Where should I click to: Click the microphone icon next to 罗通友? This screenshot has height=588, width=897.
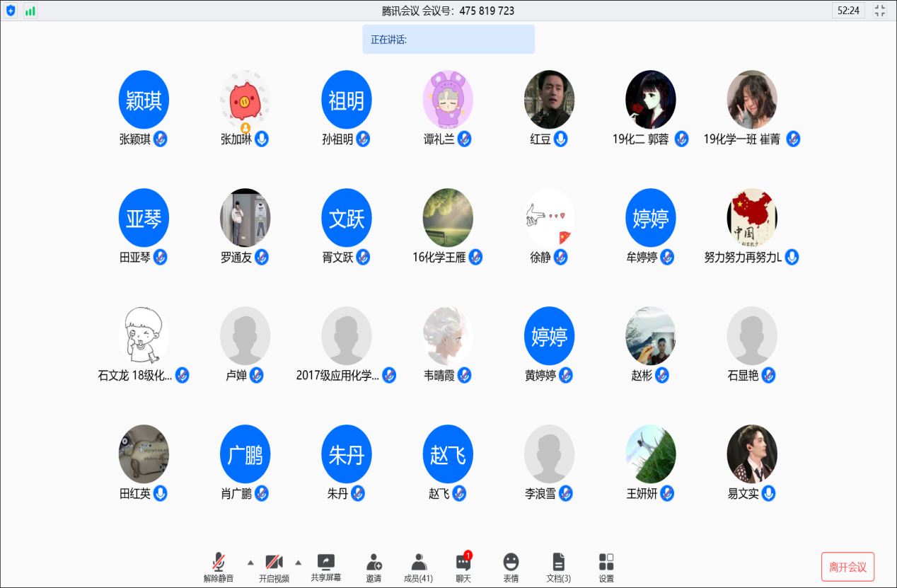[x=262, y=257]
